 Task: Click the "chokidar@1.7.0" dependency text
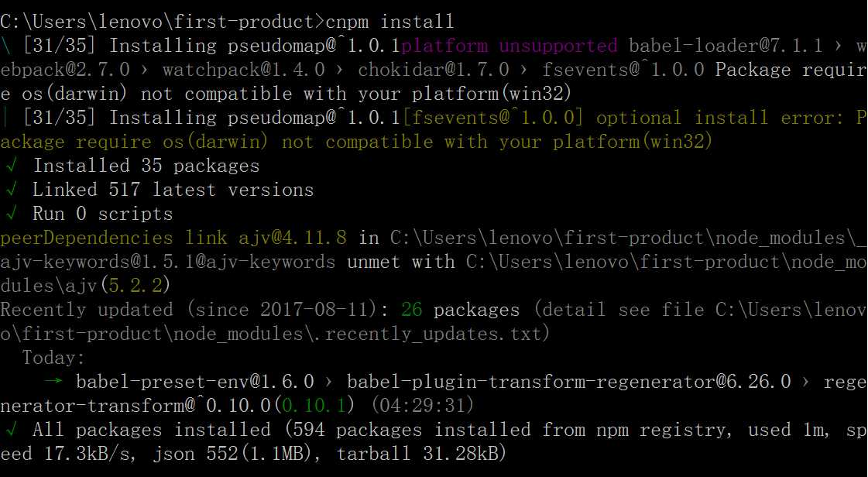tap(433, 70)
